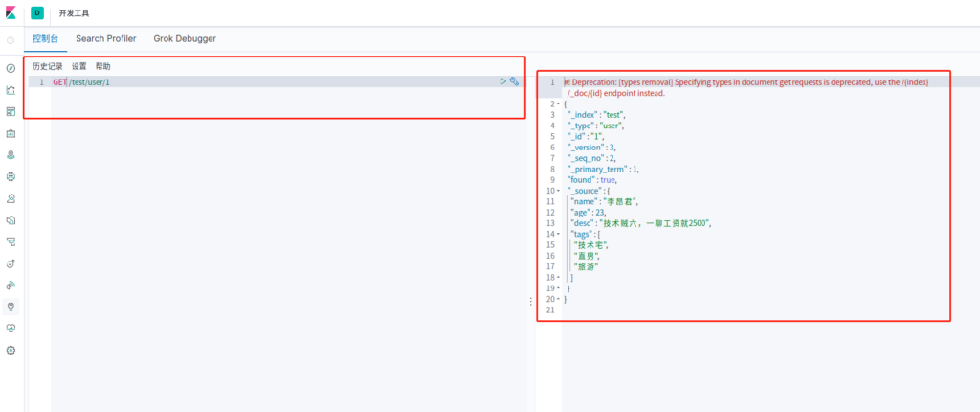Open Management gear icon in sidebar
Viewport: 980px width, 412px height.
pos(11,350)
